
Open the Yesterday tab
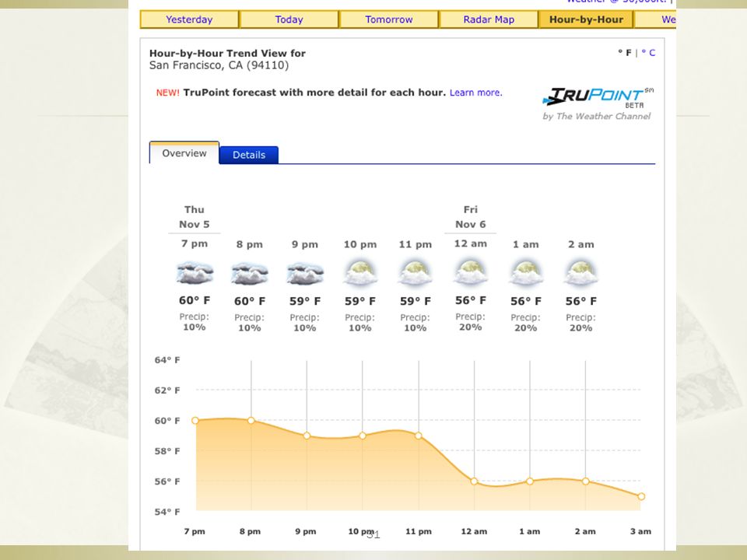coord(189,19)
